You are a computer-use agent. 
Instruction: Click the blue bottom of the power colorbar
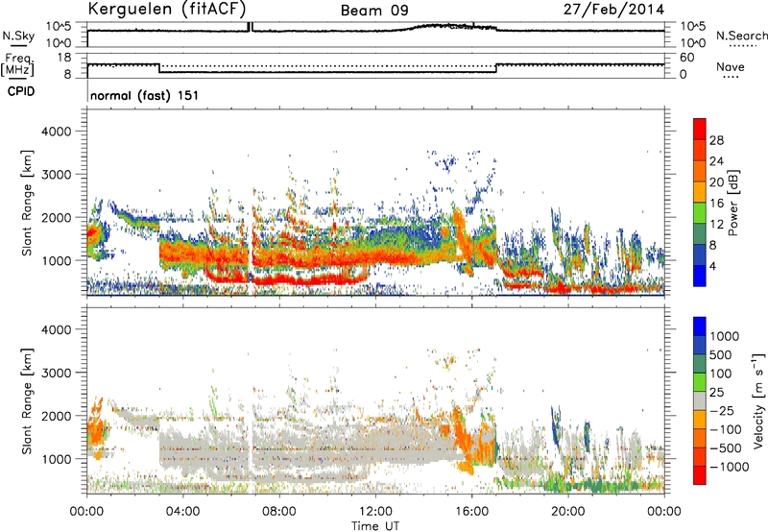(x=700, y=276)
